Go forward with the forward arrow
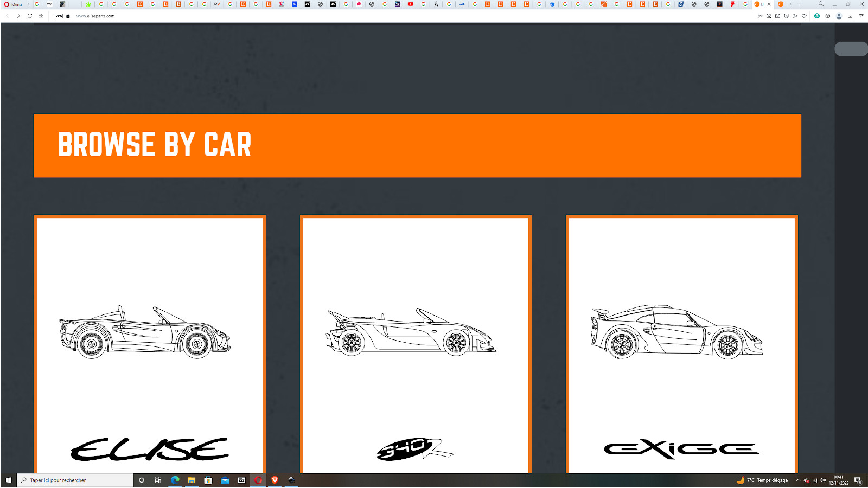This screenshot has height=488, width=868. click(x=18, y=16)
